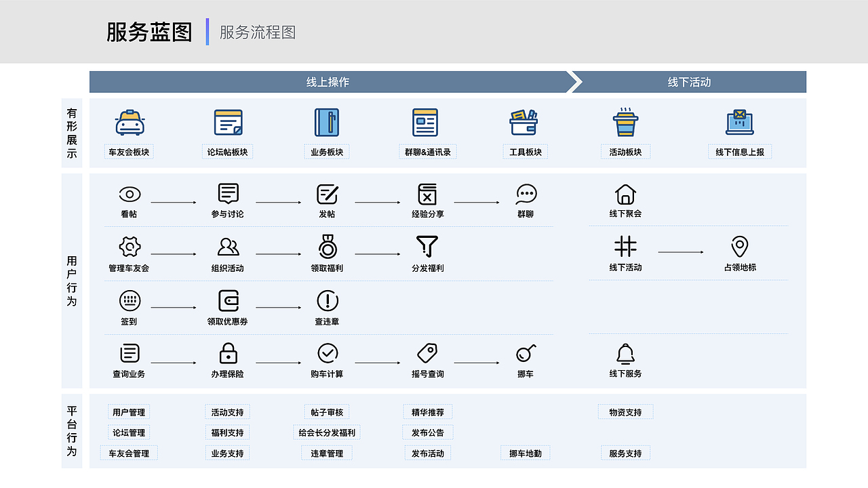868x488 pixels.
Task: Click the keyboard circle icon for 签到
Action: tap(130, 300)
